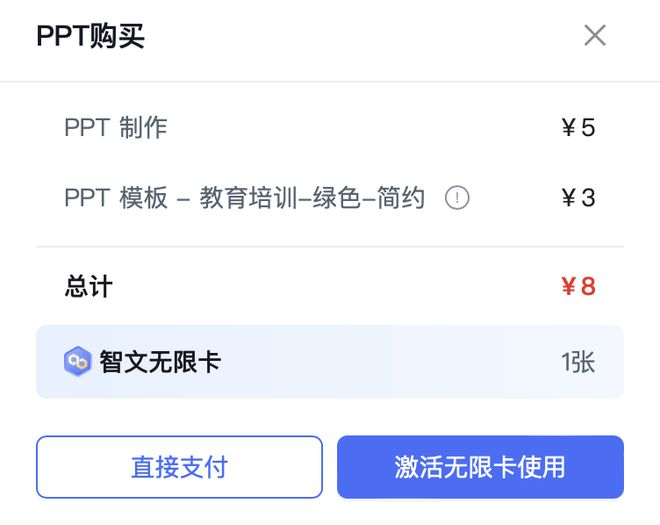
Task: Click the 智文无限卡 hexagon infinity icon
Action: (77, 361)
